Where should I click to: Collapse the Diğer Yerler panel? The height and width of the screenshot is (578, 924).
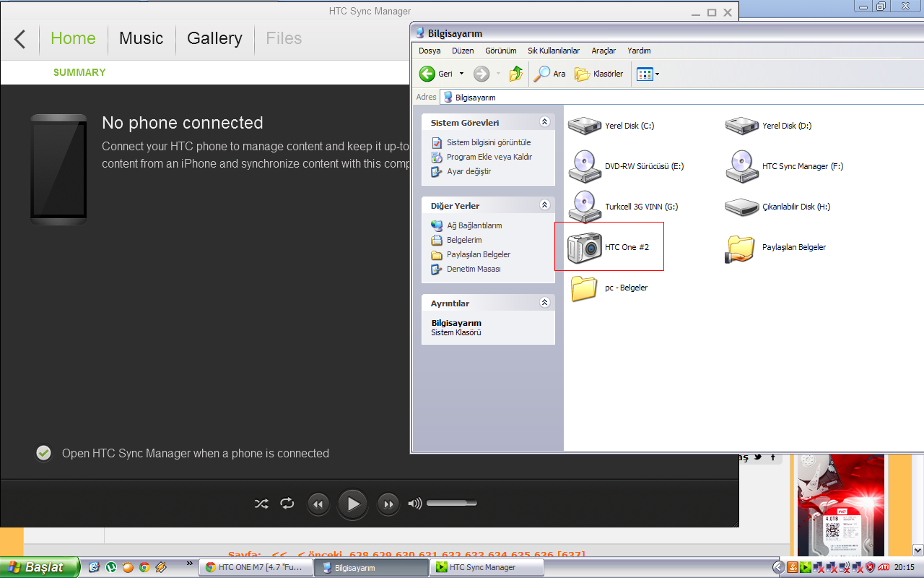tap(544, 205)
